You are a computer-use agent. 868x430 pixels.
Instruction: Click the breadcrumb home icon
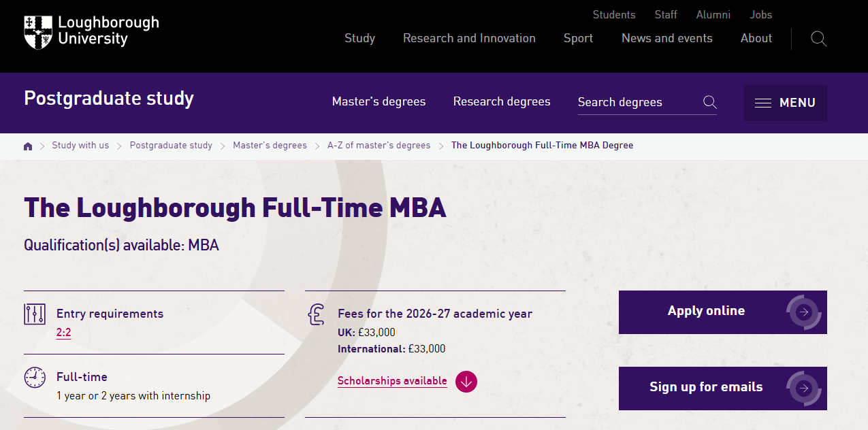28,146
